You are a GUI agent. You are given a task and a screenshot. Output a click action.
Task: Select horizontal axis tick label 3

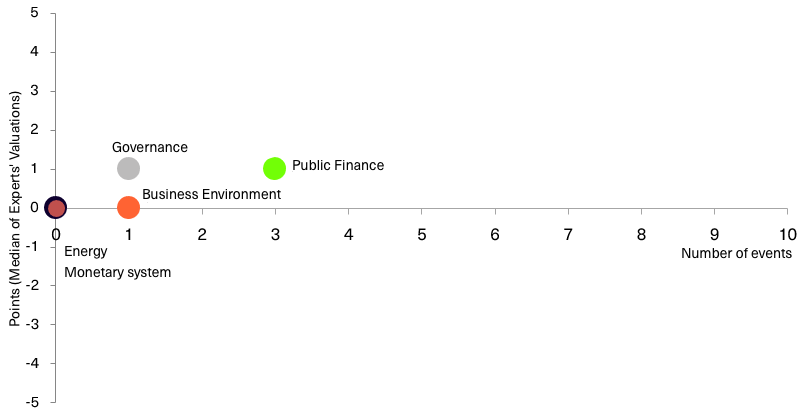point(275,234)
